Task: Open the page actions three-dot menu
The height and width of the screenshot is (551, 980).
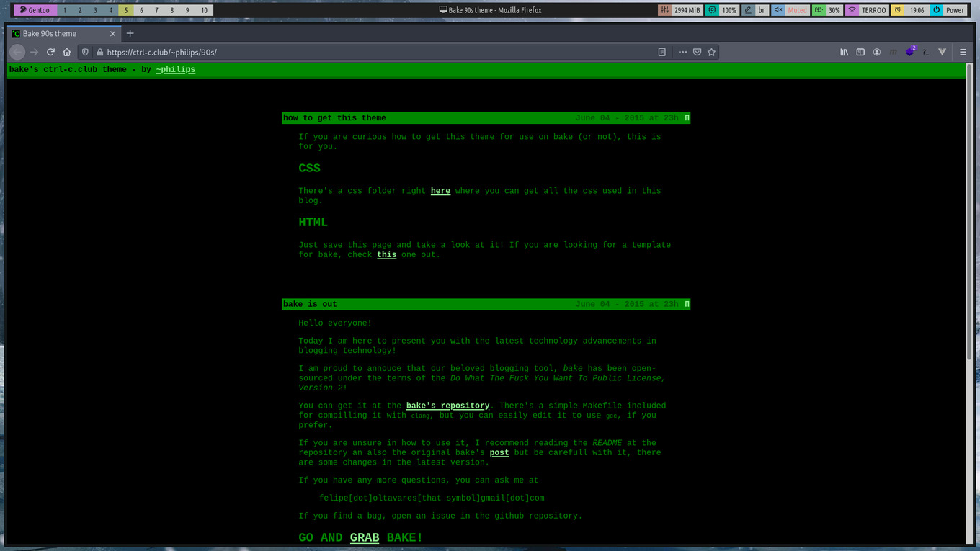Action: click(x=682, y=52)
